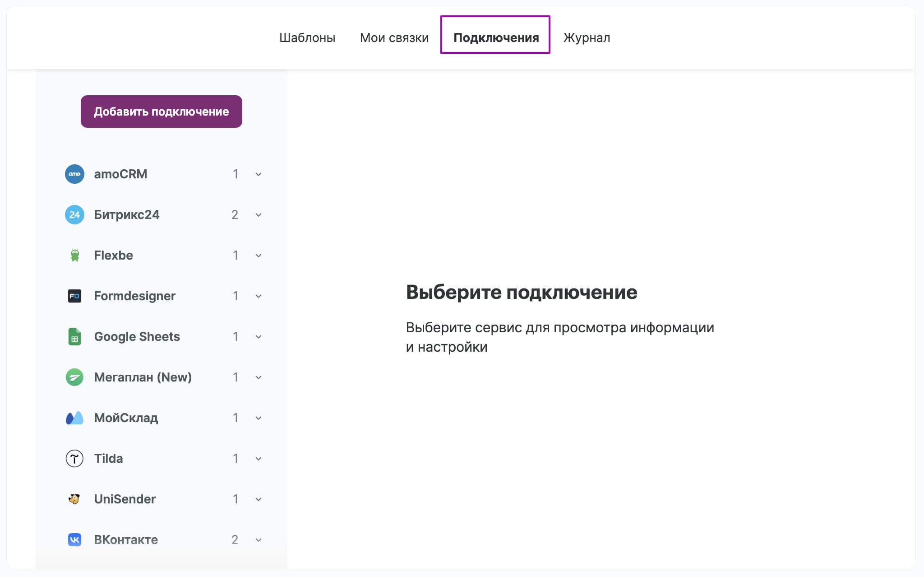Click the Google Sheets icon
Screen dimensions: 924x577
[74, 336]
